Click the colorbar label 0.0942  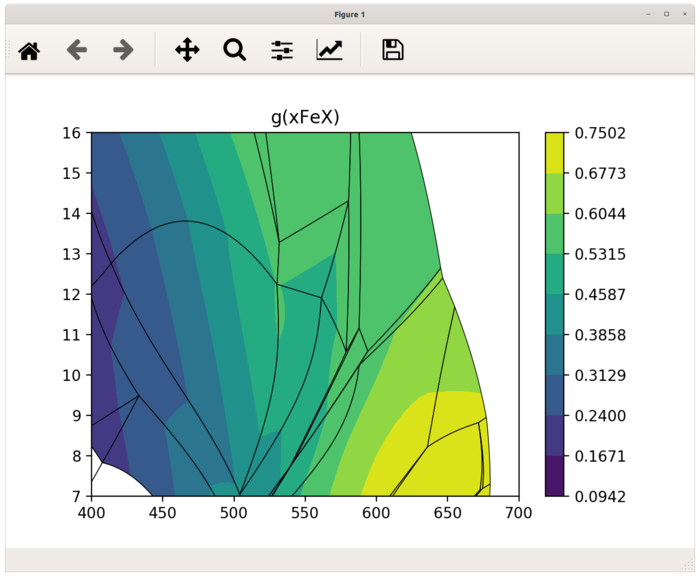(600, 497)
